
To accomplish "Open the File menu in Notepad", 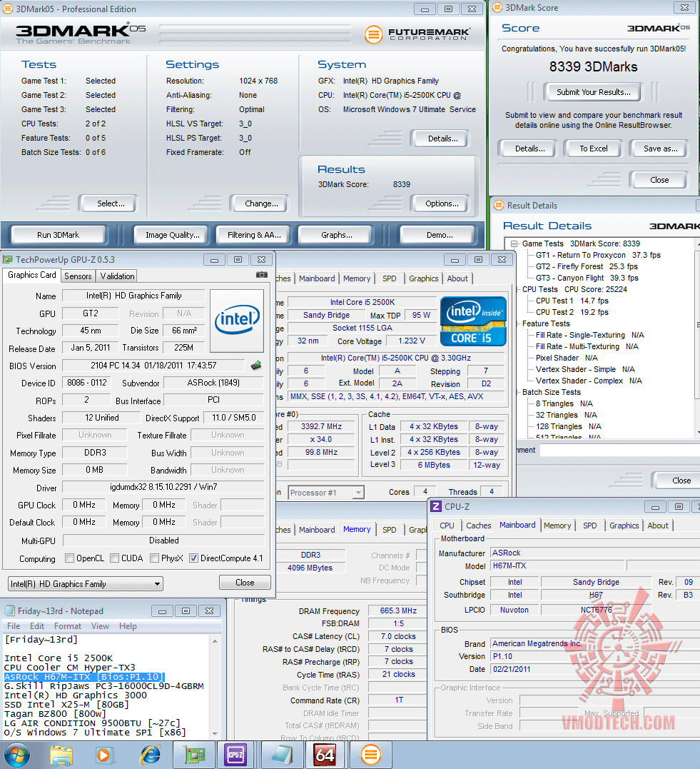I will tap(14, 626).
